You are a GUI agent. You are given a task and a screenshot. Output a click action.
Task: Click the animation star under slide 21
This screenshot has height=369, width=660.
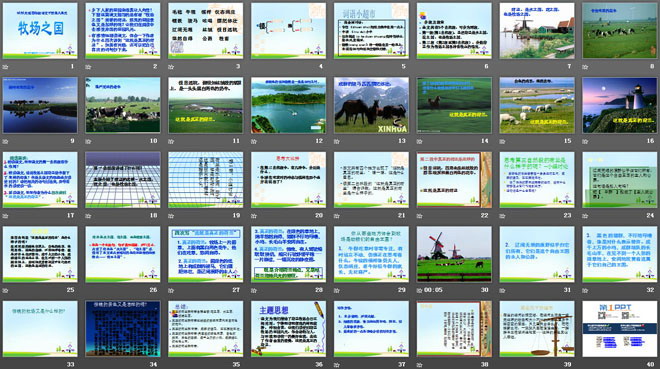(x=337, y=216)
